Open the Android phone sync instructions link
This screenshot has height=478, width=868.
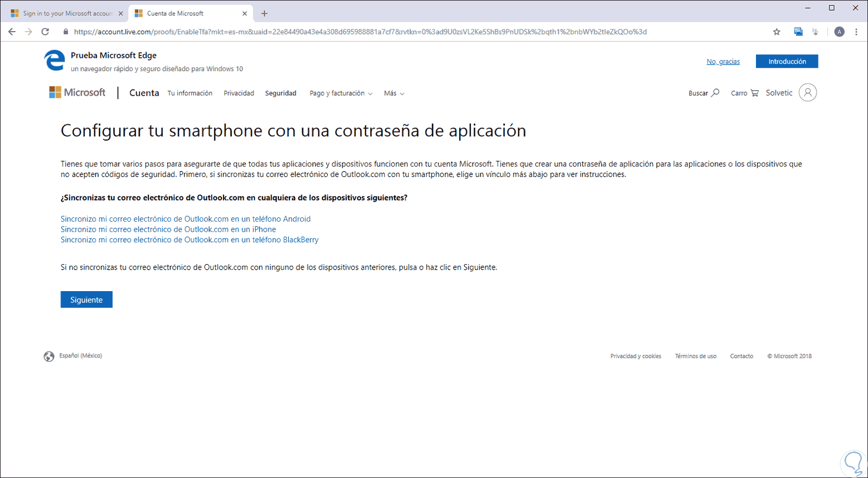pyautogui.click(x=186, y=219)
